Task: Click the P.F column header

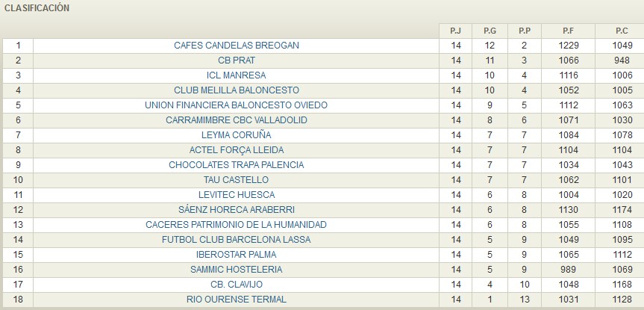Action: [x=569, y=31]
